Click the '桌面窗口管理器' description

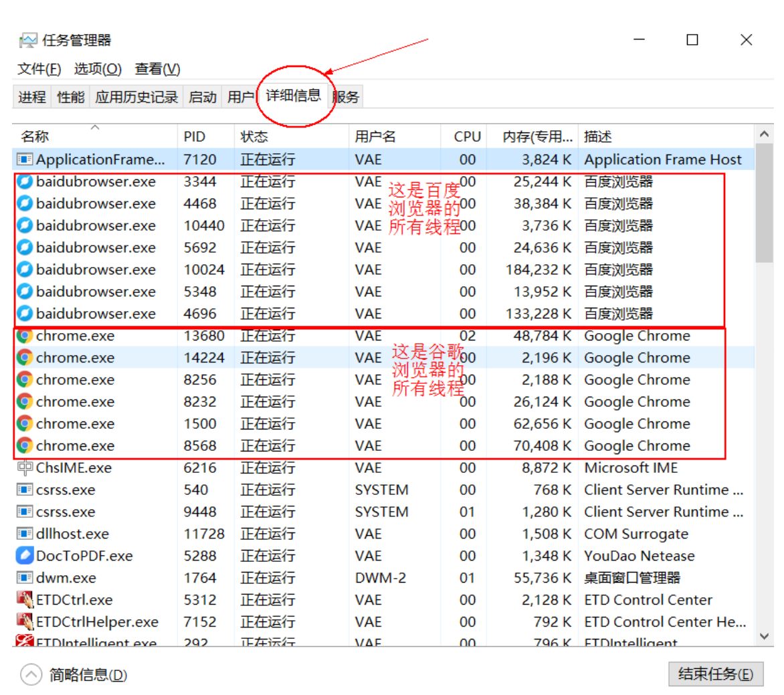point(632,577)
